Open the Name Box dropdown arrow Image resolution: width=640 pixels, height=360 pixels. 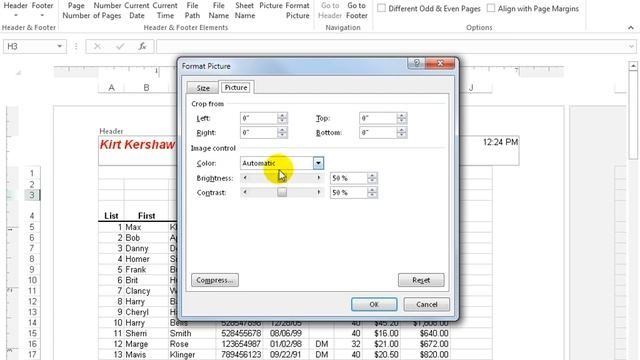pyautogui.click(x=60, y=46)
